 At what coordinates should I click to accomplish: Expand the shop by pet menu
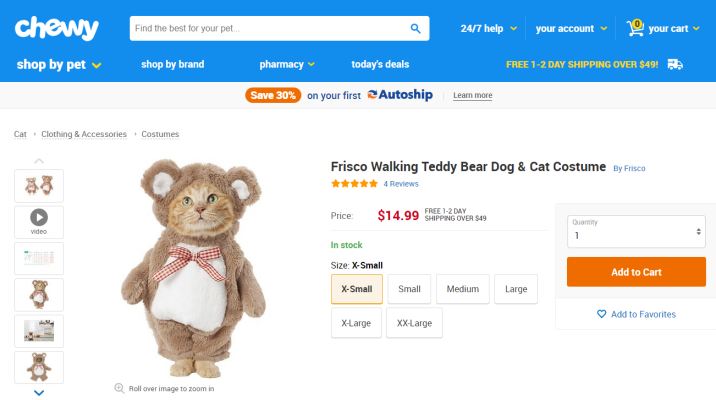[59, 65]
